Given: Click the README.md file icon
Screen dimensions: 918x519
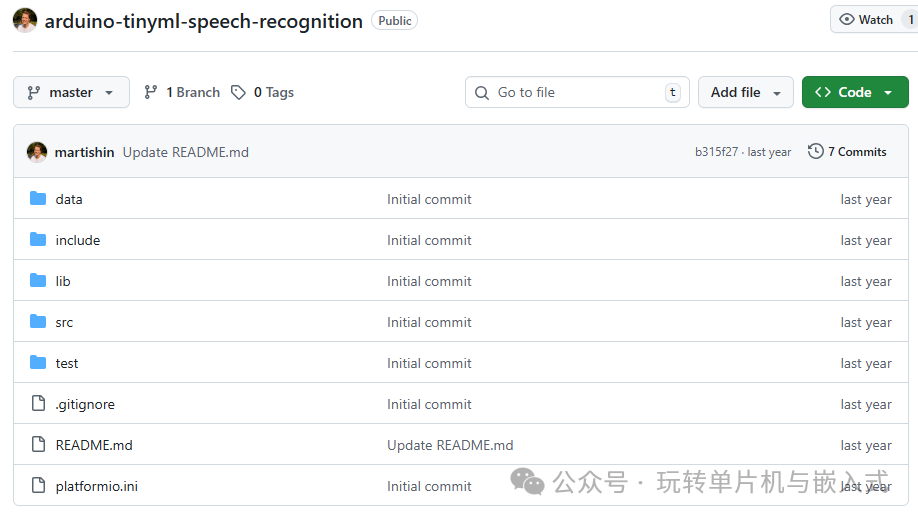Looking at the screenshot, I should (39, 445).
